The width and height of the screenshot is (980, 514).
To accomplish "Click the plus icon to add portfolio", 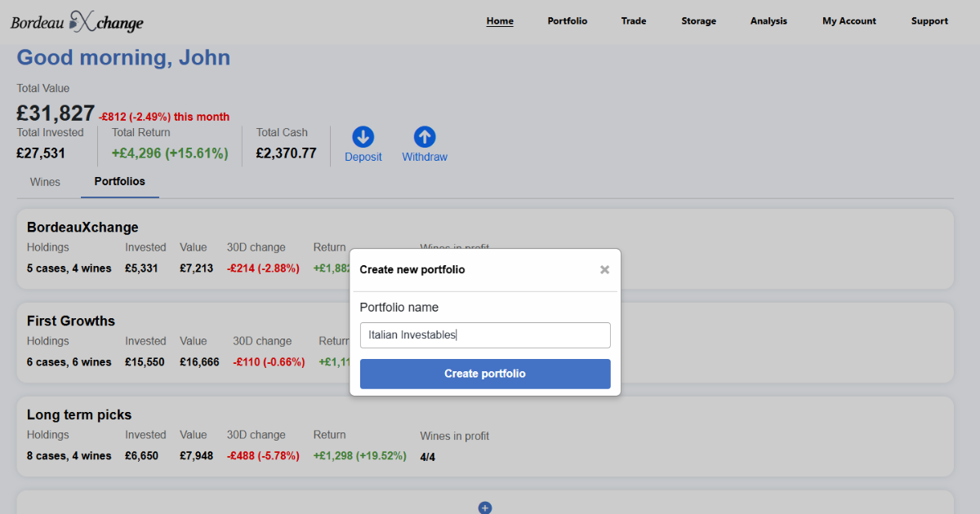I will [x=484, y=507].
